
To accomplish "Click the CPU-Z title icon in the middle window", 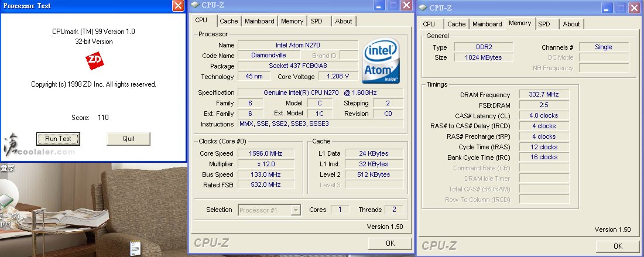I will [196, 5].
